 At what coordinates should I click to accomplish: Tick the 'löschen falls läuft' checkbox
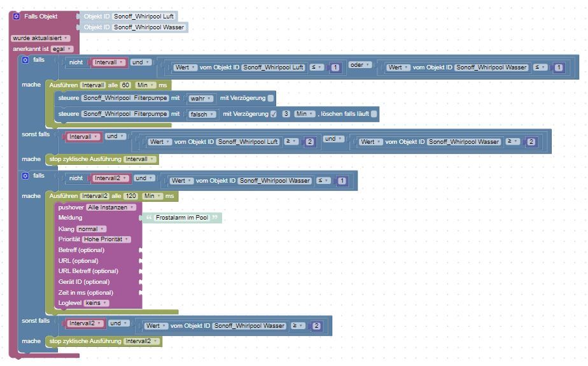coord(374,114)
